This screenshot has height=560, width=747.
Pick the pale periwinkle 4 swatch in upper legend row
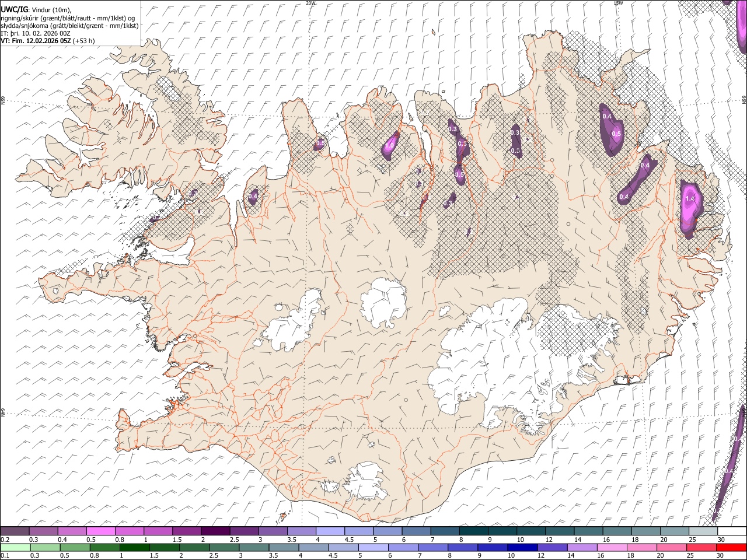pos(330,531)
